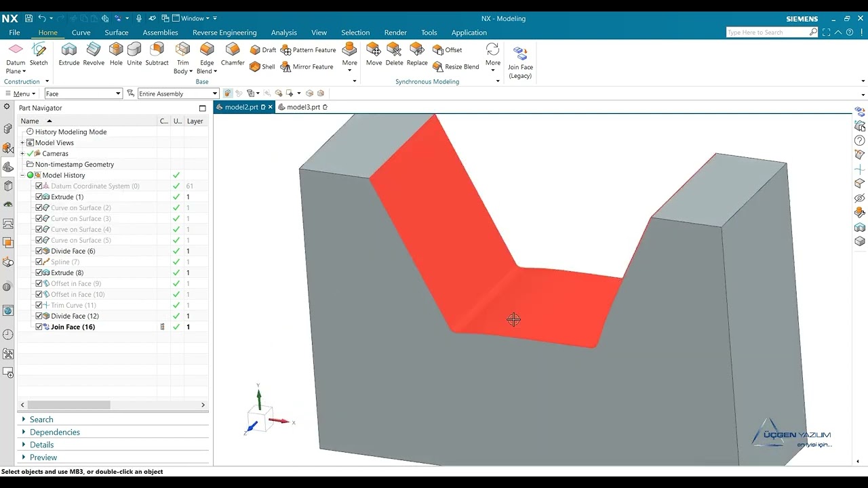Maximize the Part Navigator panel
The image size is (868, 488).
pyautogui.click(x=202, y=108)
